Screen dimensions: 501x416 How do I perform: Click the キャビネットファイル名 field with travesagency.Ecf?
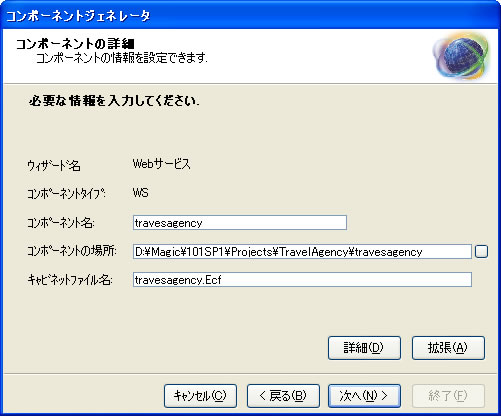(x=302, y=280)
